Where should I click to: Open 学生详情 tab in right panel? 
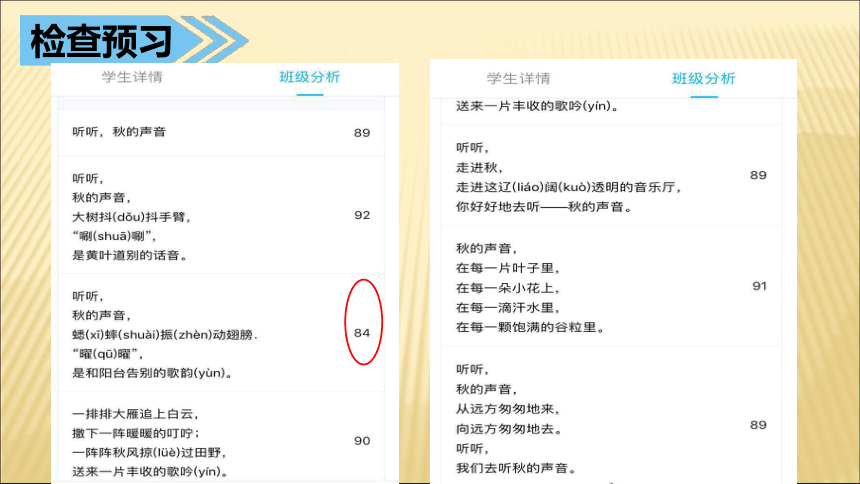click(x=518, y=79)
